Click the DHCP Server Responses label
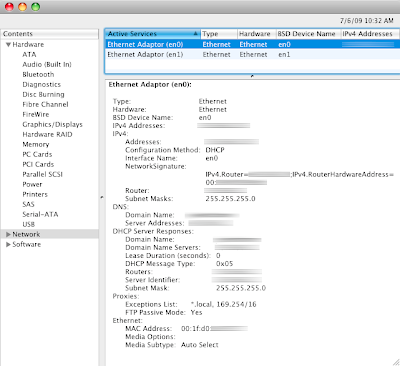 point(153,231)
